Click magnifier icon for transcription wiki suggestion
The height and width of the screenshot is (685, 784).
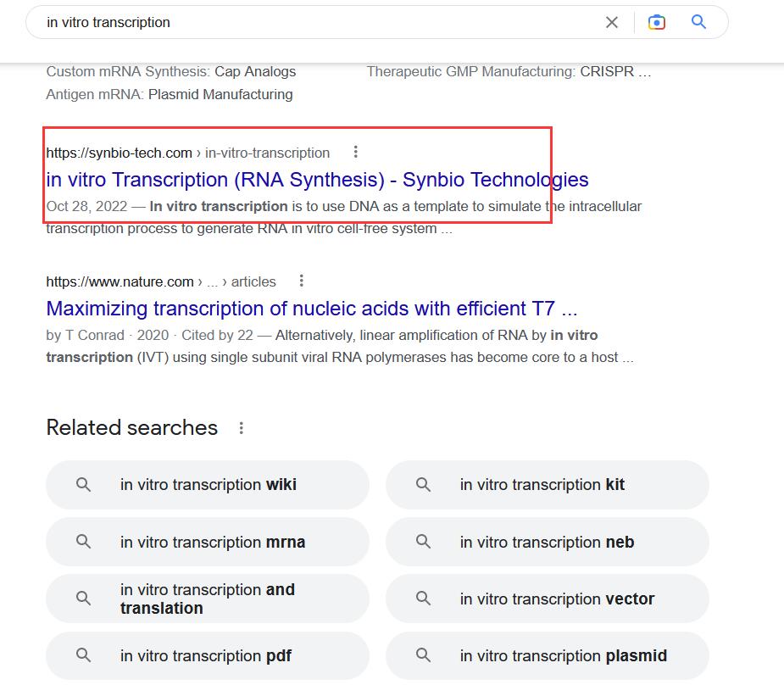[84, 485]
